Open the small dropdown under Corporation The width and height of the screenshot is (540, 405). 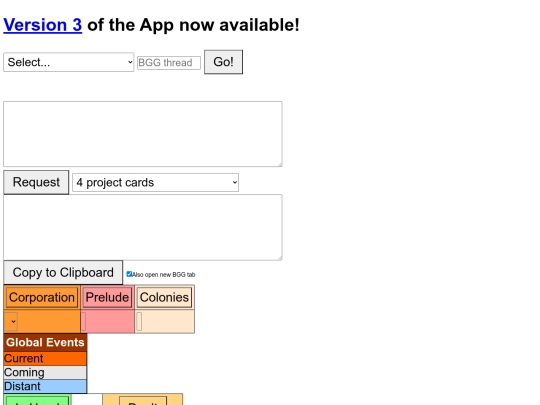pos(11,322)
